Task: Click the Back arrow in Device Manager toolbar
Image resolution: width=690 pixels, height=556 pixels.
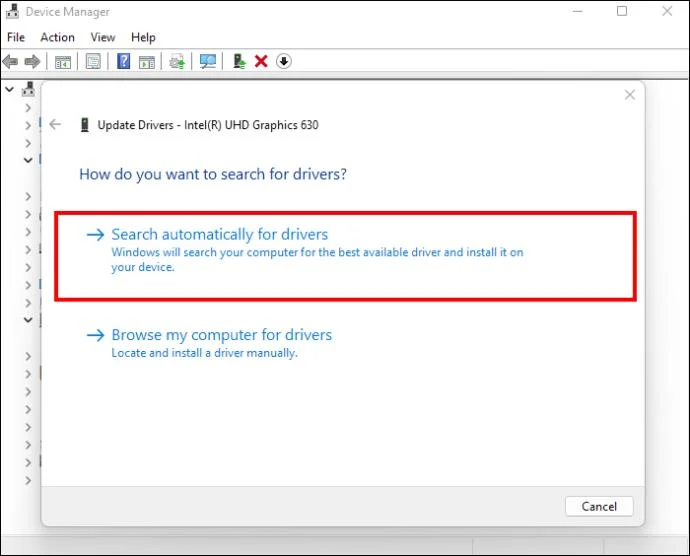Action: 10,62
